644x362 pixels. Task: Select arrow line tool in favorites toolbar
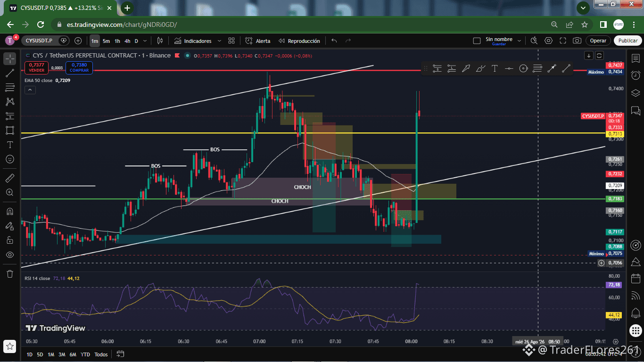click(x=552, y=68)
